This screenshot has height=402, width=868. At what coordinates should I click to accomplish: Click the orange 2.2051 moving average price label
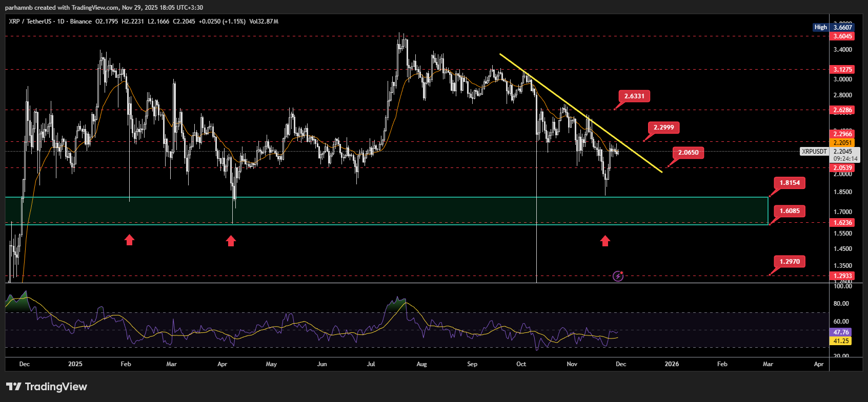842,143
